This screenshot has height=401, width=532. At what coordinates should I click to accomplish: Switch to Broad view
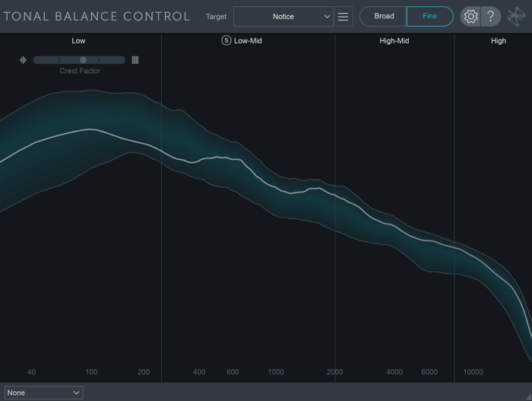[x=383, y=16]
